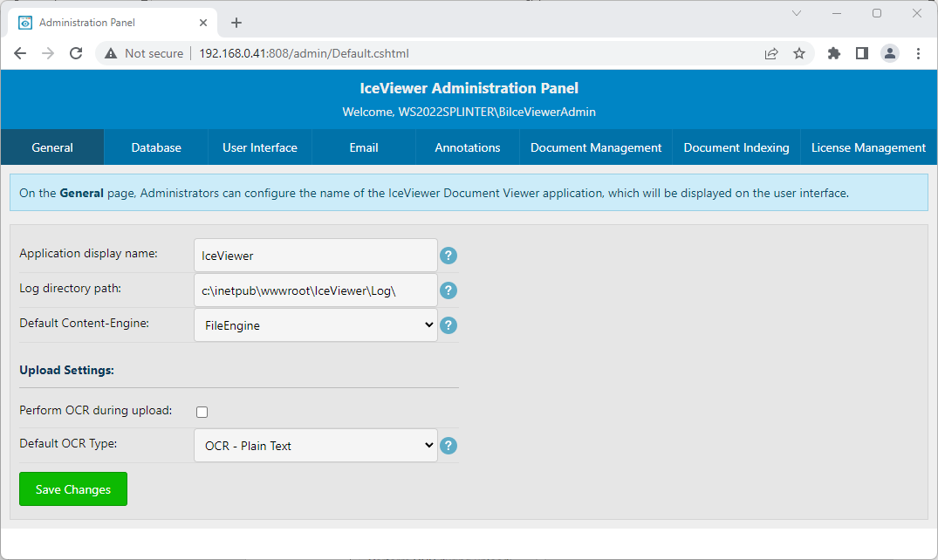
Task: Open the License Management tab
Action: pos(868,147)
